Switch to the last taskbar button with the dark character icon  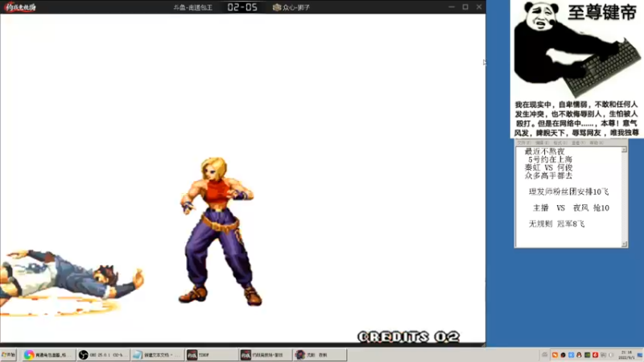pyautogui.click(x=320, y=355)
